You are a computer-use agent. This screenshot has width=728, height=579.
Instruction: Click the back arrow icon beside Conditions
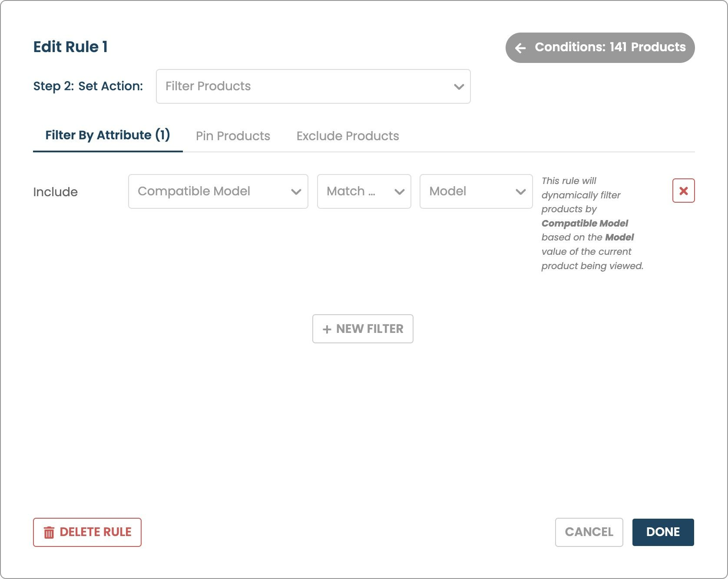pyautogui.click(x=520, y=48)
